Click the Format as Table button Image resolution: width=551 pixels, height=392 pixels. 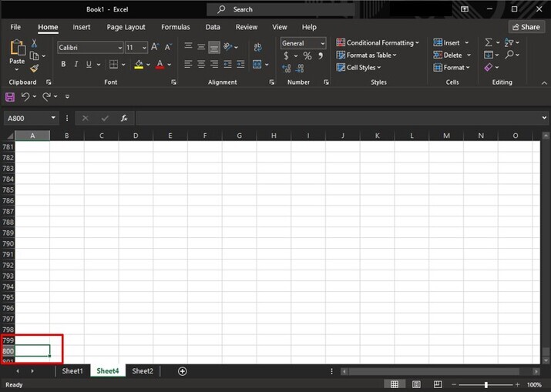click(x=367, y=55)
